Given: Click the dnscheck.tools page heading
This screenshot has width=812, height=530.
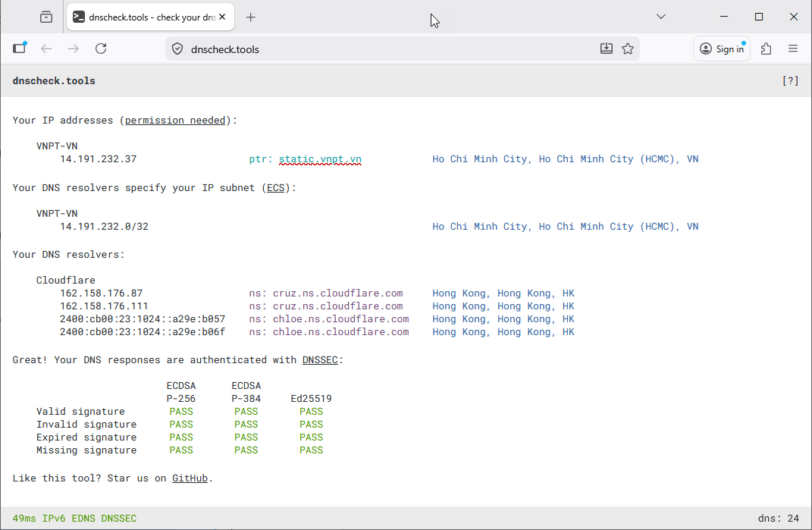Looking at the screenshot, I should [x=54, y=81].
